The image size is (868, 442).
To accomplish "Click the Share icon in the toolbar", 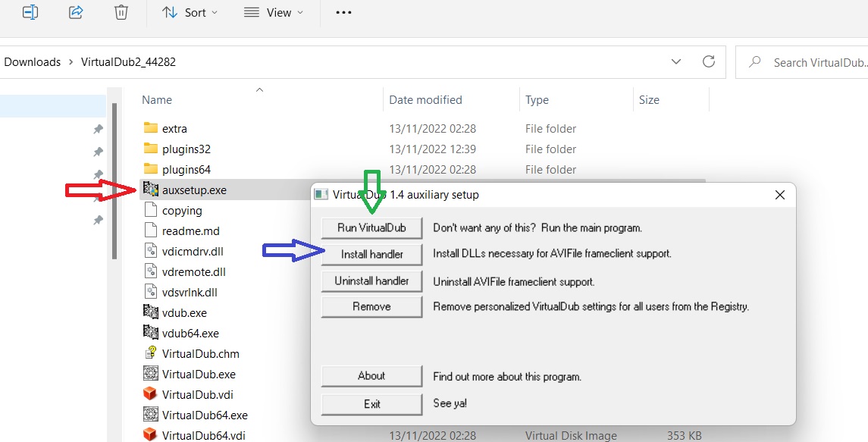I will tap(76, 12).
